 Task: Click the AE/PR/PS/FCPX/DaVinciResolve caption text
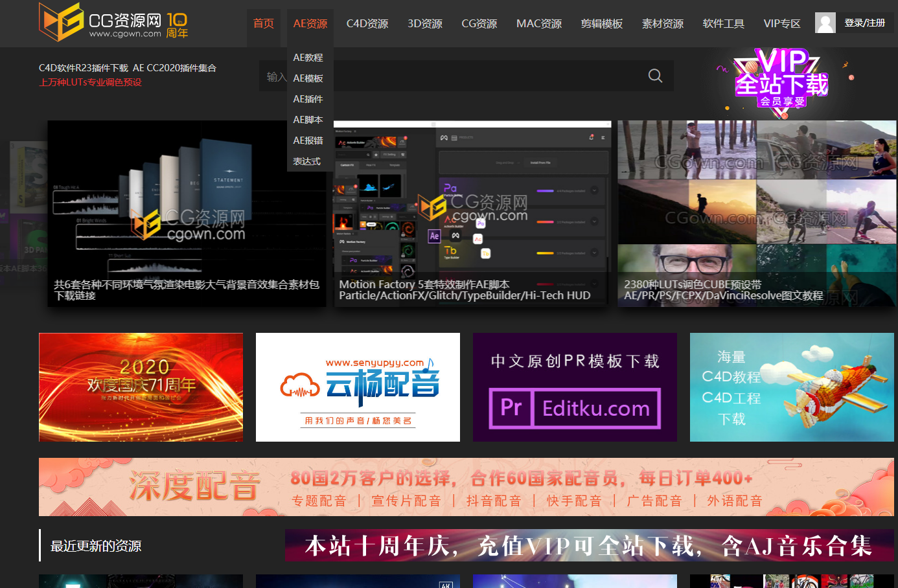pos(724,295)
